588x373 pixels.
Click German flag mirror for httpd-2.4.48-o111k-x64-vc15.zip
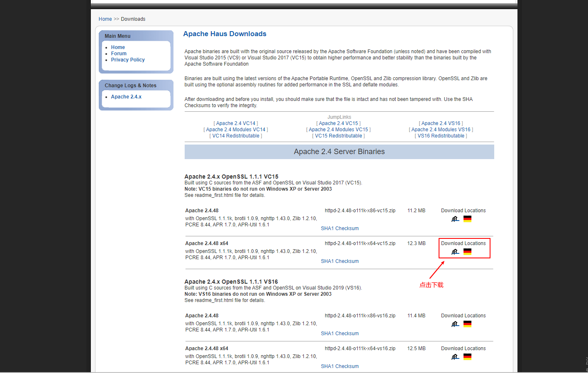point(467,252)
